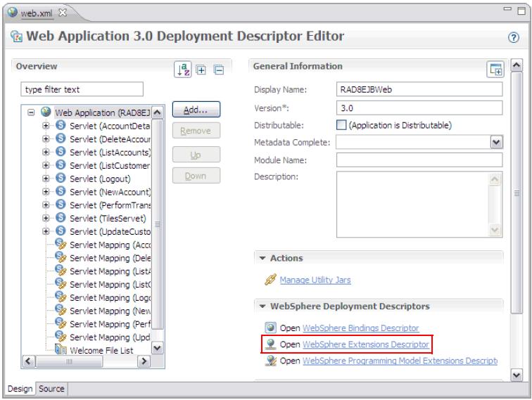532x400 pixels.
Task: Toggle the Application is Distributable checkbox
Action: pyautogui.click(x=341, y=124)
